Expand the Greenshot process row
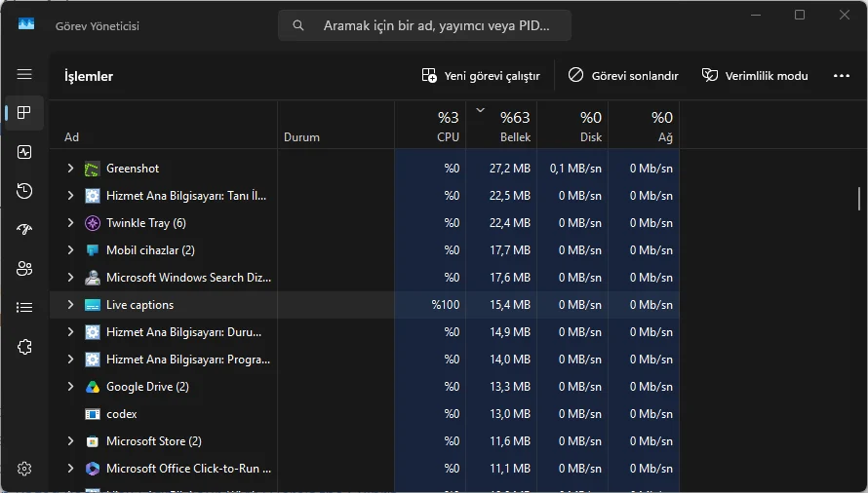Image resolution: width=868 pixels, height=493 pixels. tap(70, 168)
